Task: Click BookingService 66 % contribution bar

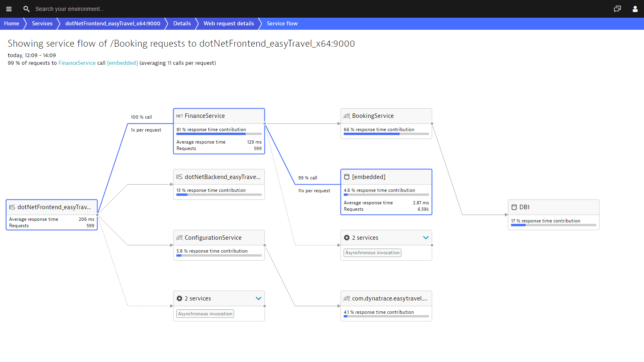Action: tap(386, 134)
